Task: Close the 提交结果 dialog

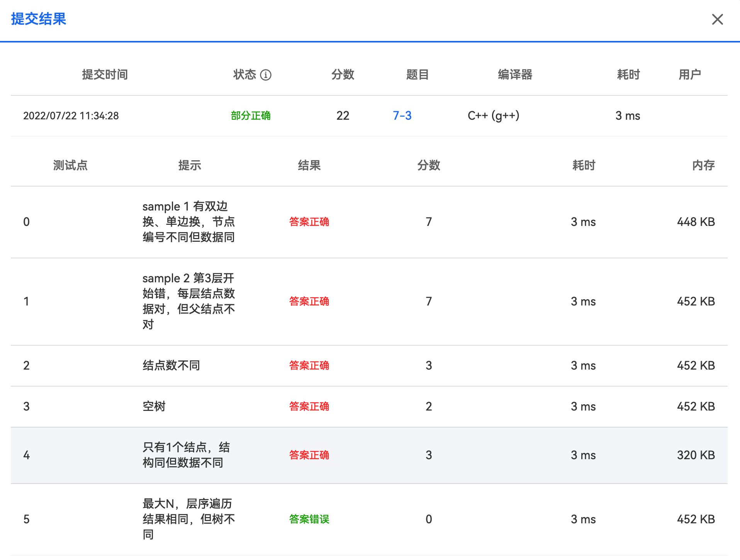Action: point(717,19)
